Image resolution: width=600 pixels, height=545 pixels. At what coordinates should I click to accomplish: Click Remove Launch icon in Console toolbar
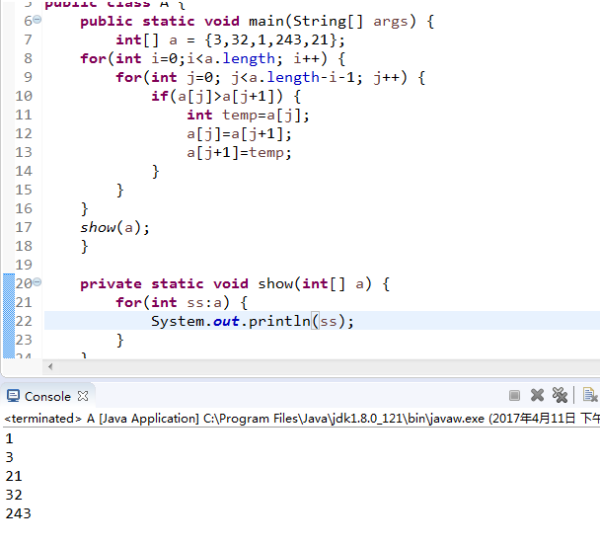(x=537, y=395)
